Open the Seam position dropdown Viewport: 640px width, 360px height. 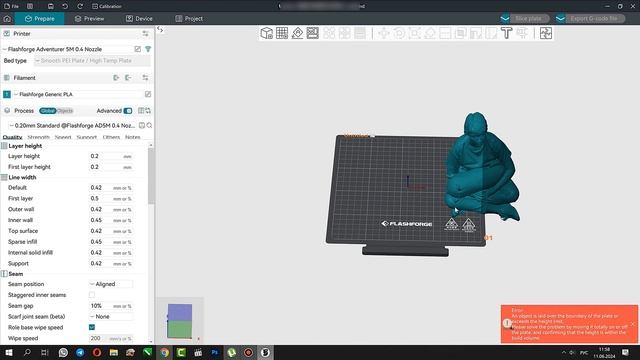[111, 284]
